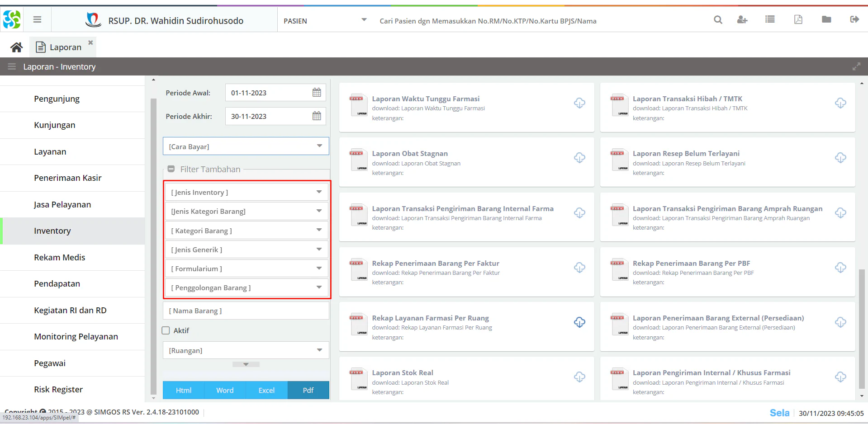
Task: Open the hamburger menu beside the SIMGOS logo
Action: 38,19
